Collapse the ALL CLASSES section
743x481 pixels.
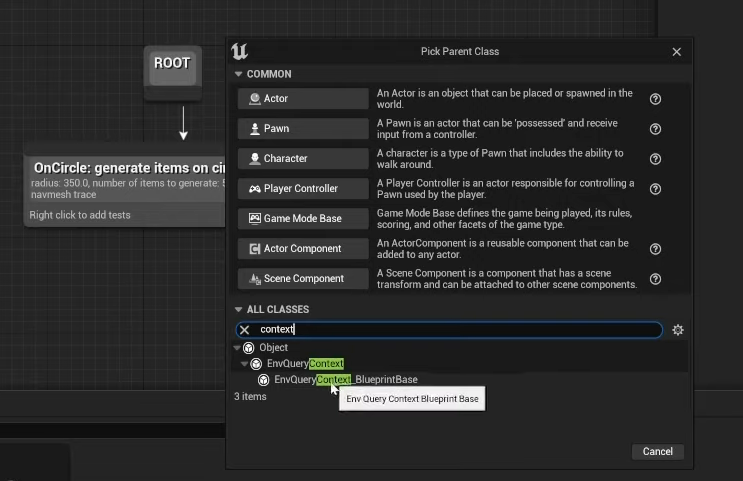pos(239,310)
